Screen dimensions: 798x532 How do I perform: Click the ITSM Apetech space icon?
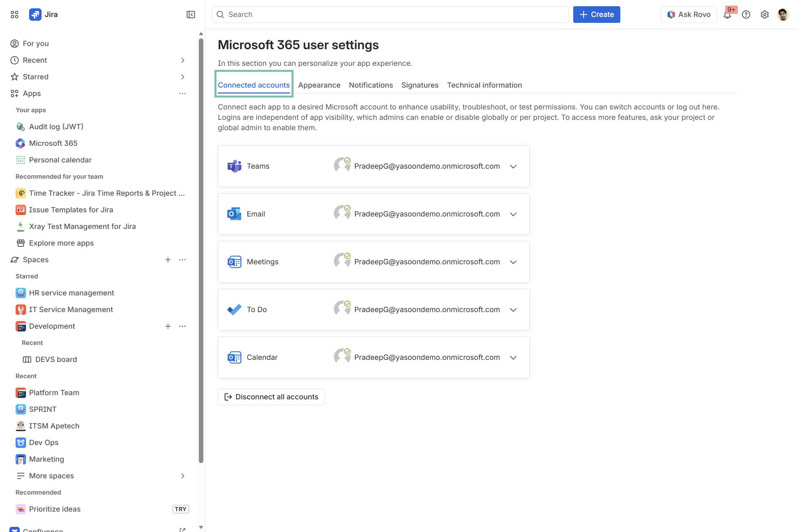(20, 426)
